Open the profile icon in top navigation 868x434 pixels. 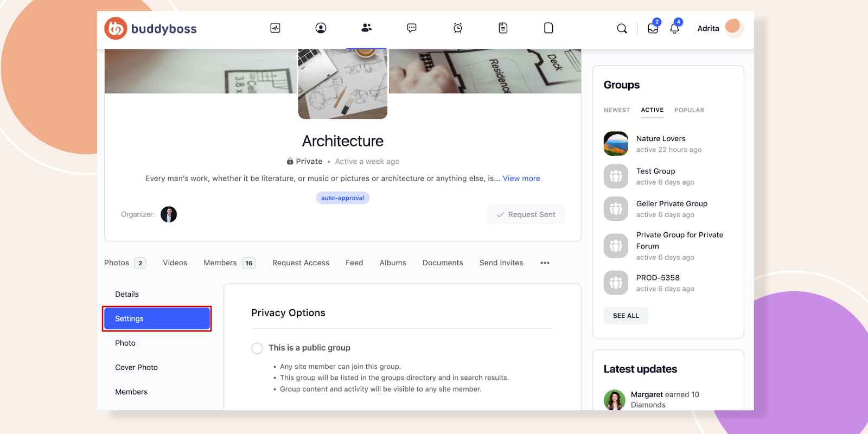[321, 28]
